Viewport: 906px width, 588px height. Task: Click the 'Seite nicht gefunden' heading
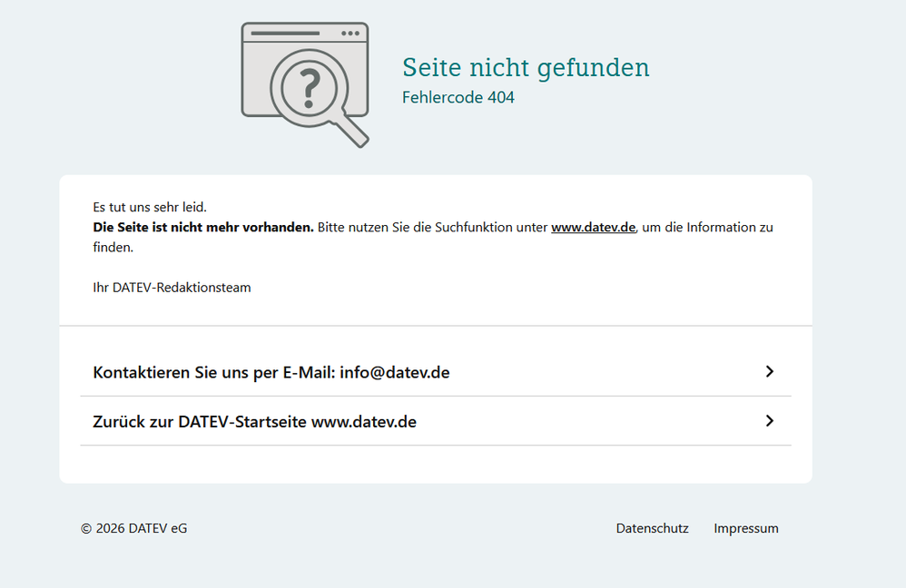click(526, 67)
